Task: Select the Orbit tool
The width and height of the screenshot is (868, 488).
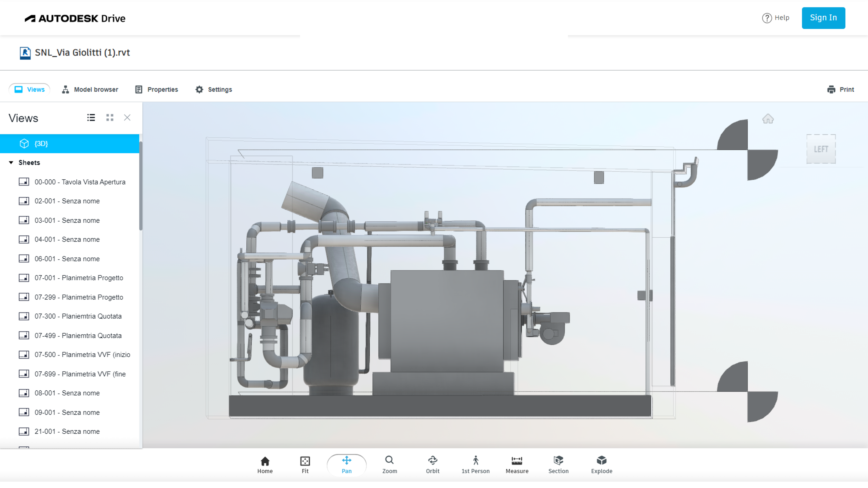Action: 432,465
